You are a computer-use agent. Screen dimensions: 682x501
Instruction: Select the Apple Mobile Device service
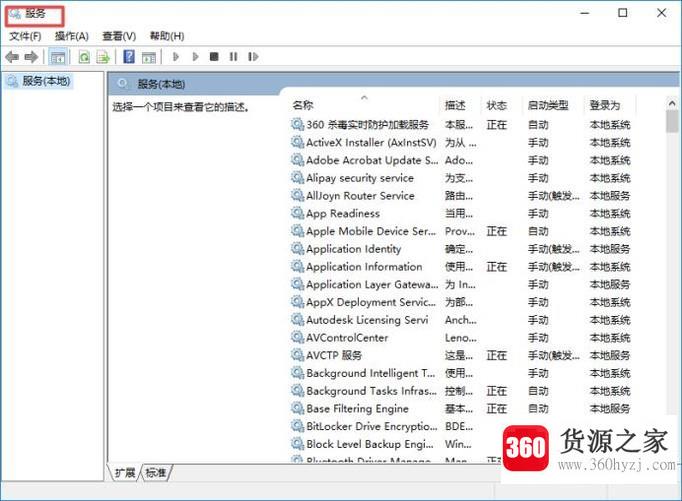pyautogui.click(x=460, y=231)
